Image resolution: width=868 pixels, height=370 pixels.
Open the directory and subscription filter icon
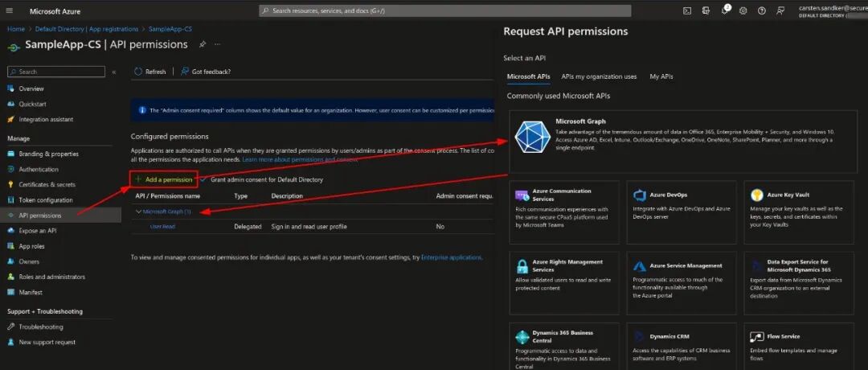click(706, 10)
